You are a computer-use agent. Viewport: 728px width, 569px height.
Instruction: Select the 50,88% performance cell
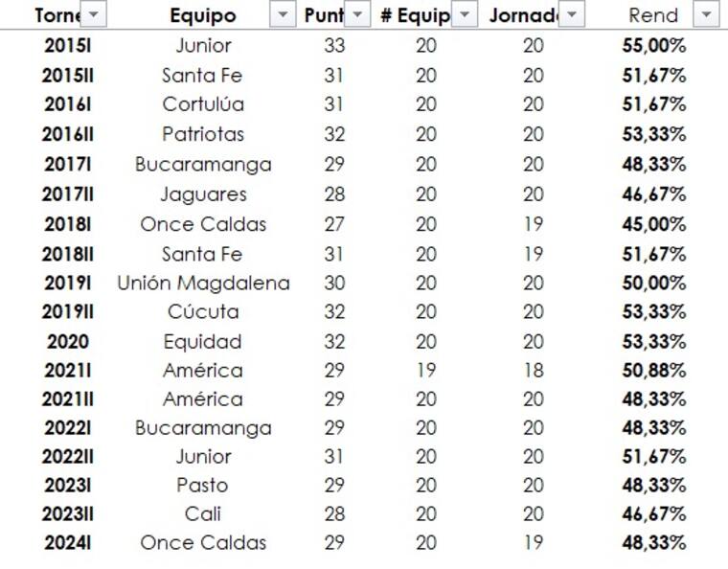[653, 370]
